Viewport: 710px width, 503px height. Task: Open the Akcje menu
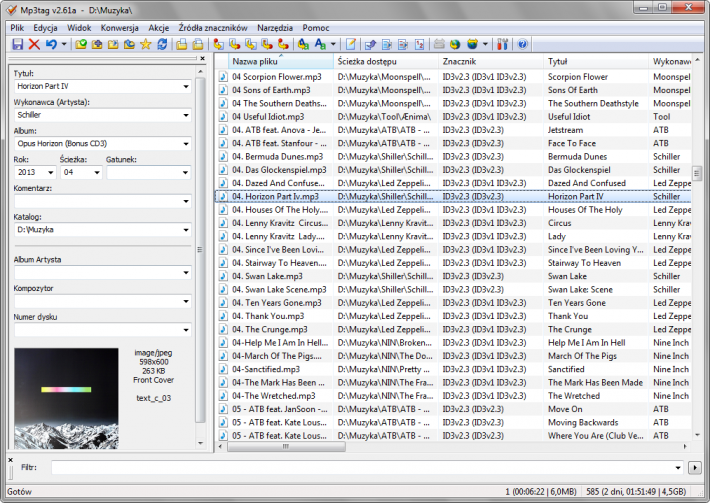tap(158, 28)
